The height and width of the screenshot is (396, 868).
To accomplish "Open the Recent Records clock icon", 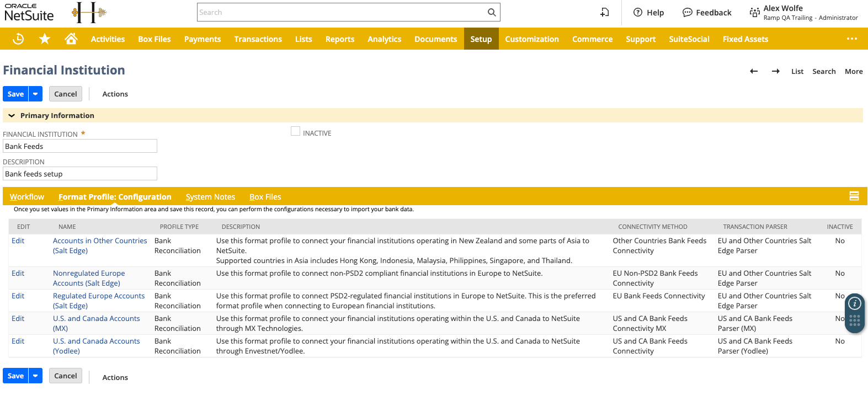I will pyautogui.click(x=18, y=39).
